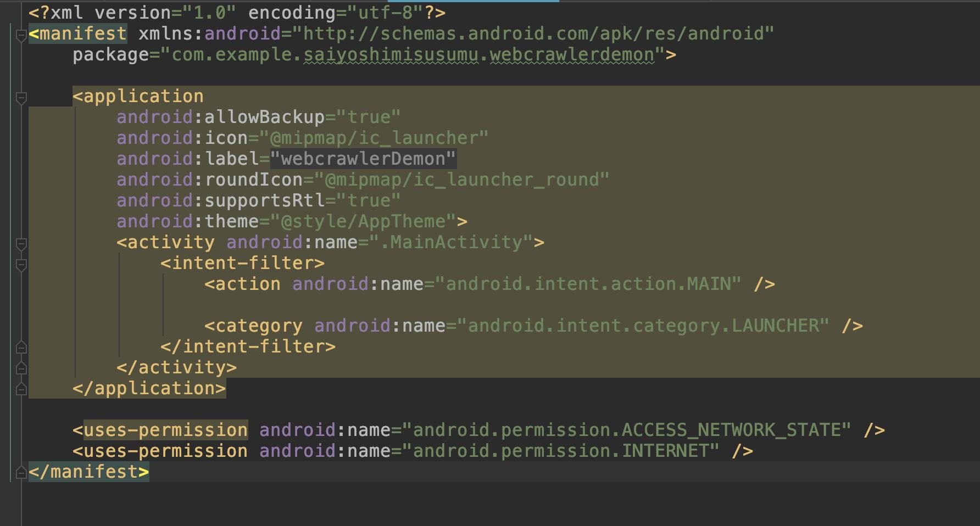
Task: Click fold marker beside closing manifest tag
Action: (21, 472)
